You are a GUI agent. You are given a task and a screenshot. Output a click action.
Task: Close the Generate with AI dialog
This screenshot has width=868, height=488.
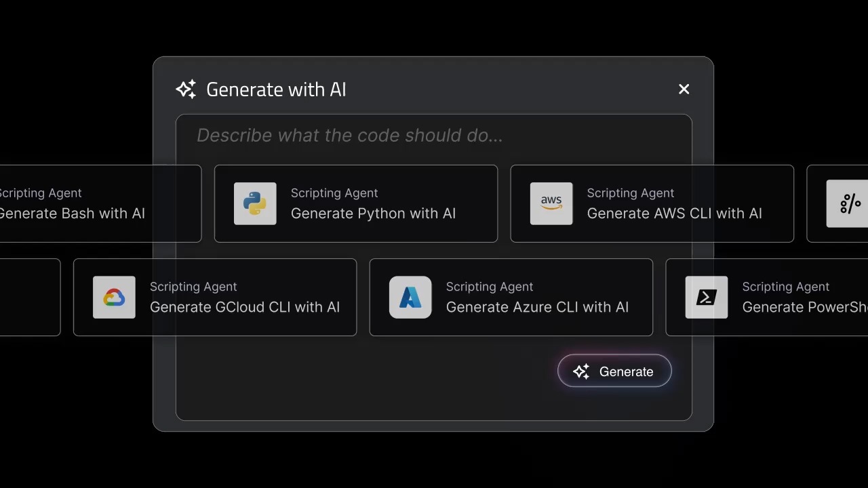click(684, 89)
